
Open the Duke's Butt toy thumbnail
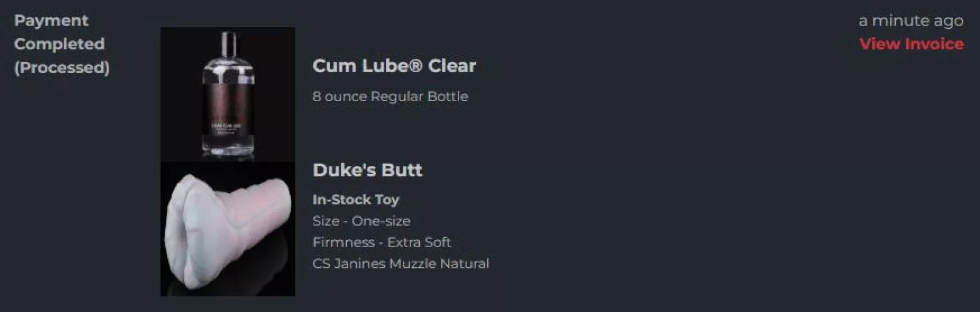pos(228,229)
